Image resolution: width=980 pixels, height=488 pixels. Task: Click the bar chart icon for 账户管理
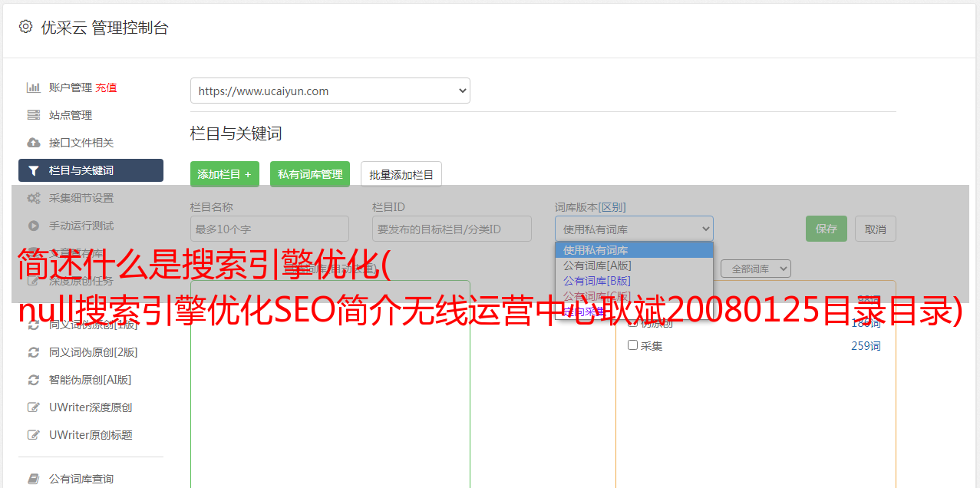tap(34, 87)
